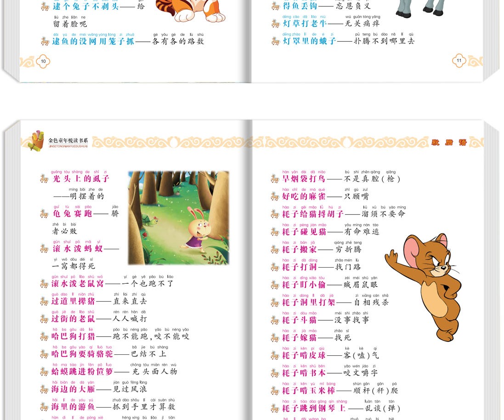Click the answer text 没事找事

coord(351,320)
